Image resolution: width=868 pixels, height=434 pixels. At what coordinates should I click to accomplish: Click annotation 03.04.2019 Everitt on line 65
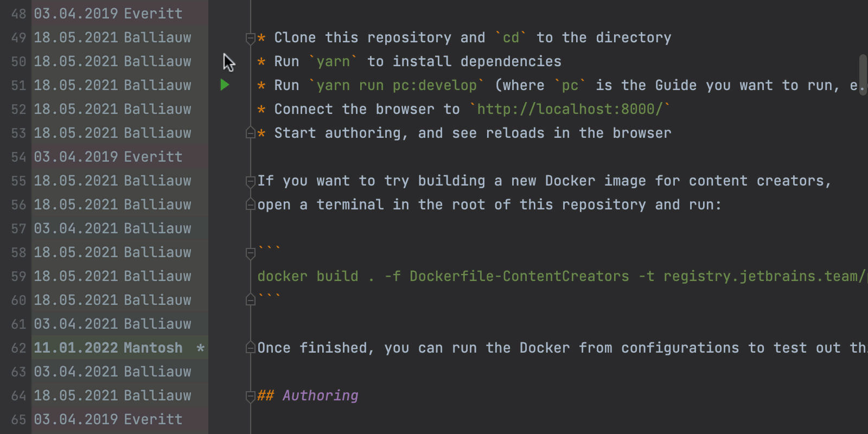pos(108,419)
